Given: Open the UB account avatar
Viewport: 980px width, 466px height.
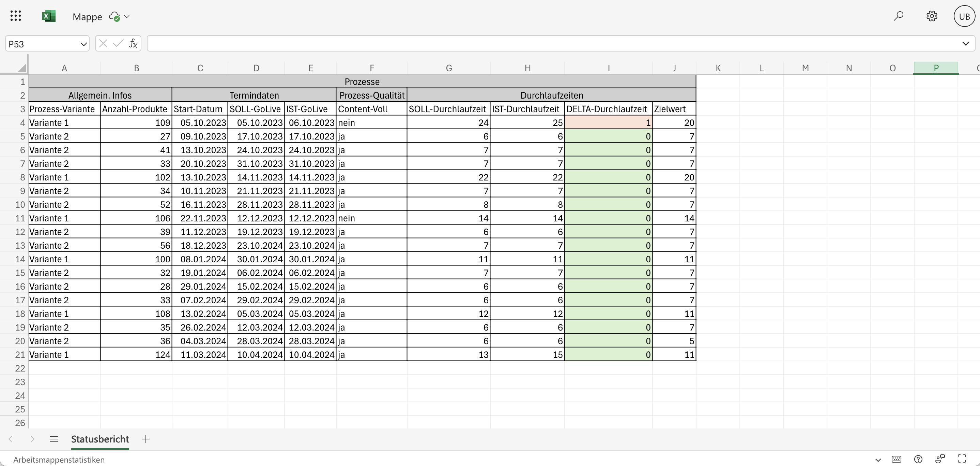Looking at the screenshot, I should [964, 16].
